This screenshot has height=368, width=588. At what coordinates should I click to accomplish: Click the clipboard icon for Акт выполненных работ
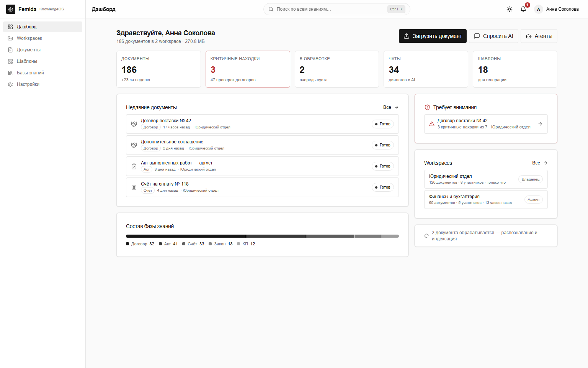(134, 166)
